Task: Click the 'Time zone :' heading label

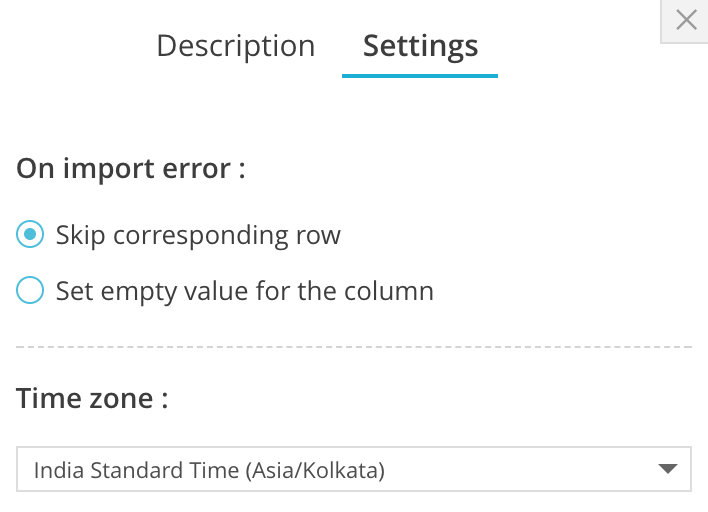Action: pyautogui.click(x=92, y=399)
